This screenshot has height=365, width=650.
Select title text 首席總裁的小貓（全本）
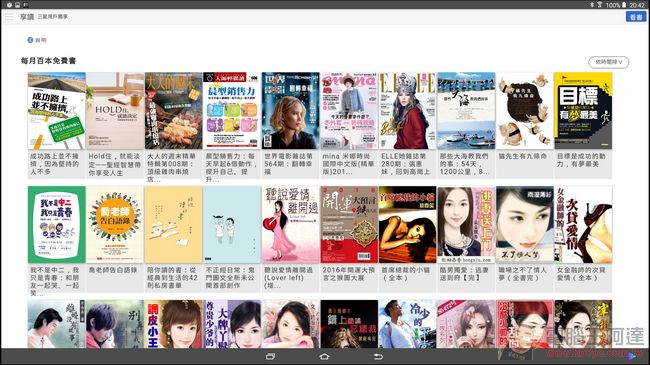coord(406,274)
